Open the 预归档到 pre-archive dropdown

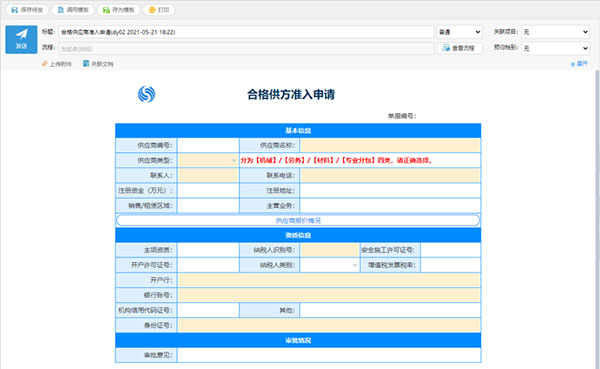point(556,48)
